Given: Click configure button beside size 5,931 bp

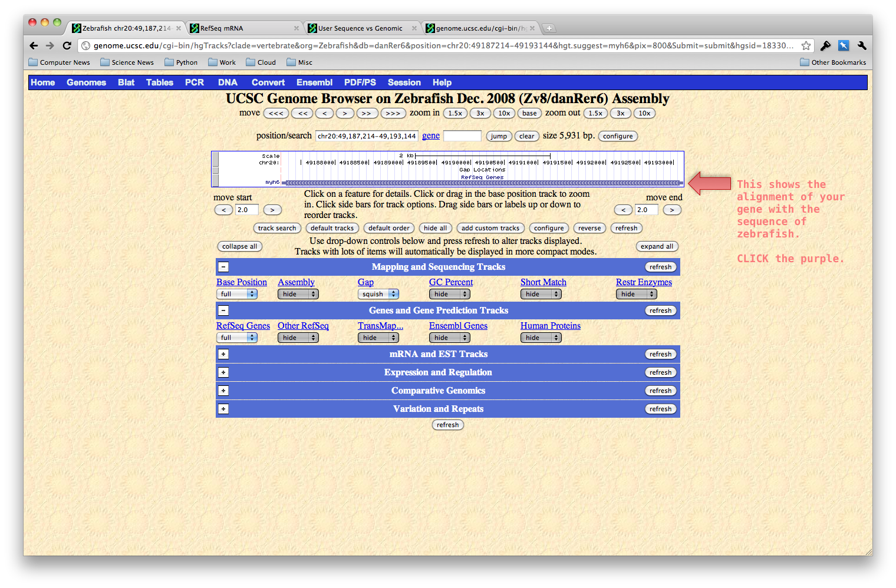Looking at the screenshot, I should tap(618, 136).
